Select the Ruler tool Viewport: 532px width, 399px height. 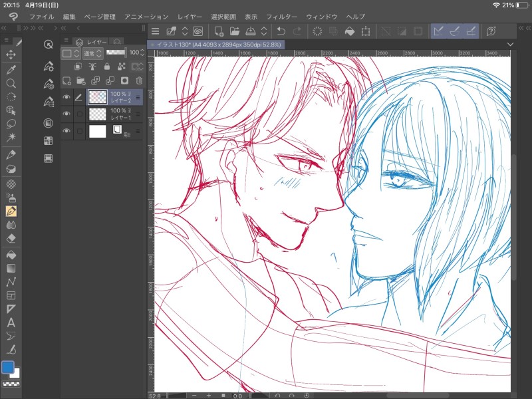pyautogui.click(x=11, y=309)
